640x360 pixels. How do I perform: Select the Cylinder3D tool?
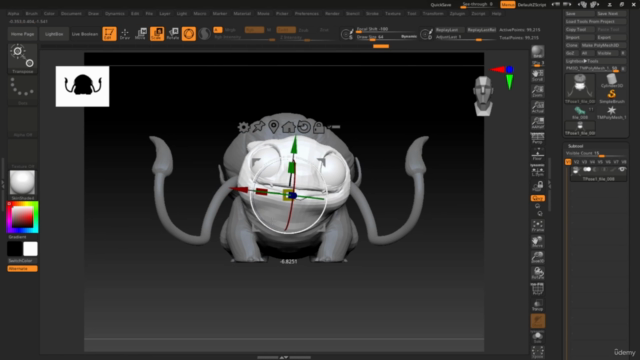click(611, 80)
